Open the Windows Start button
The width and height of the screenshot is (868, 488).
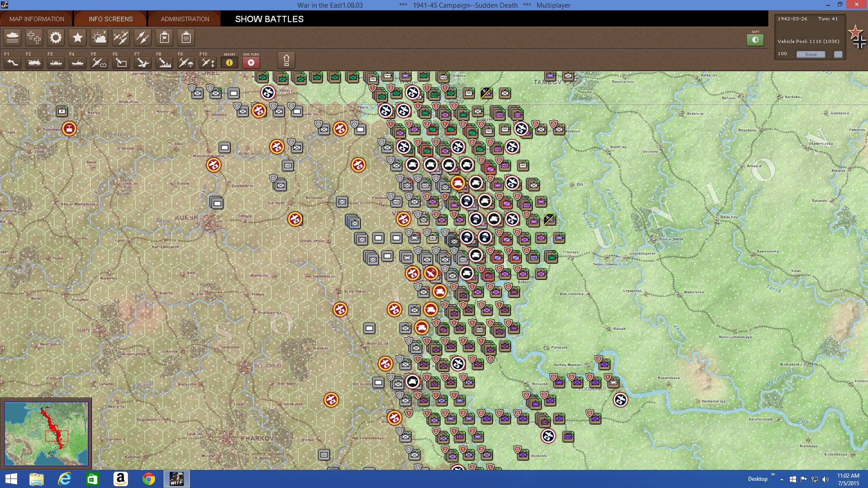(11, 479)
